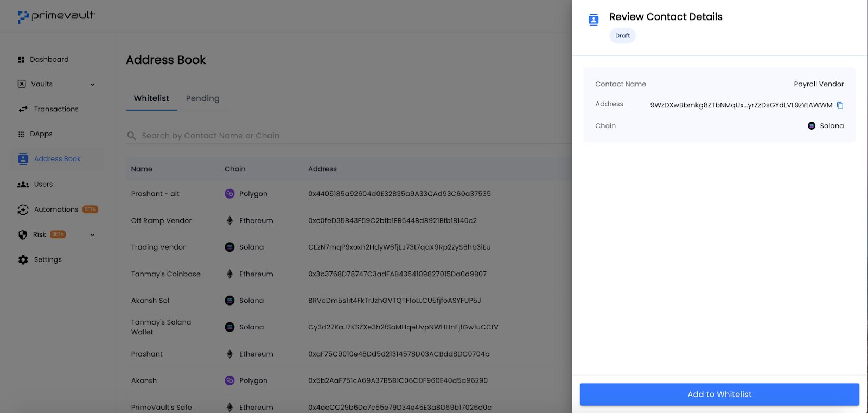Click the Add to Whitelist button
Screen dimensions: 868x413
[x=719, y=395]
